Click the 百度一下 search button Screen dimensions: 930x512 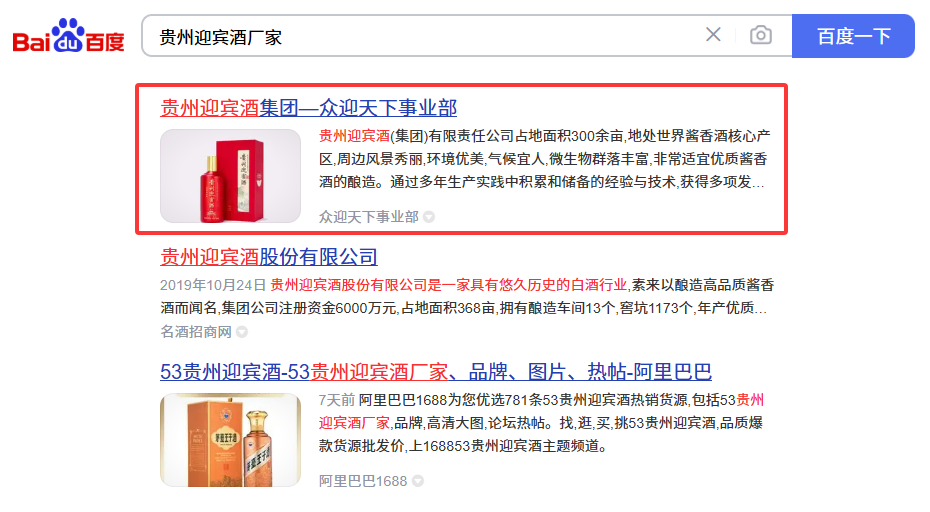coord(853,36)
